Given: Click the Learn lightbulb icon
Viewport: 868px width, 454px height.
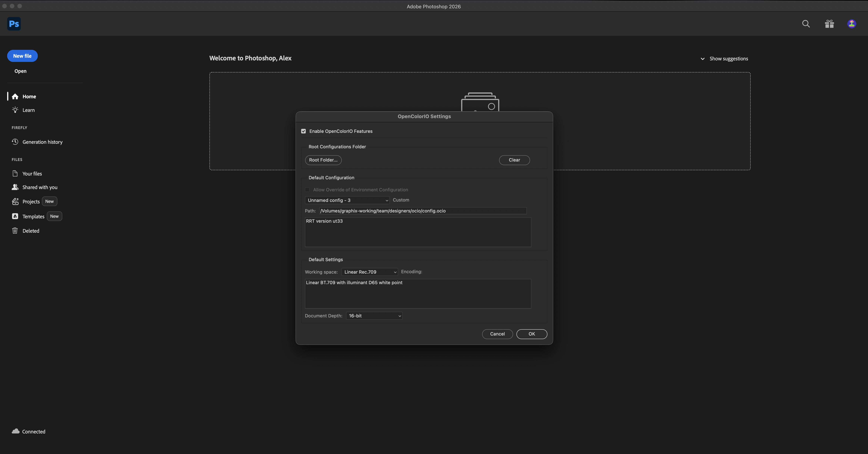Looking at the screenshot, I should 15,110.
